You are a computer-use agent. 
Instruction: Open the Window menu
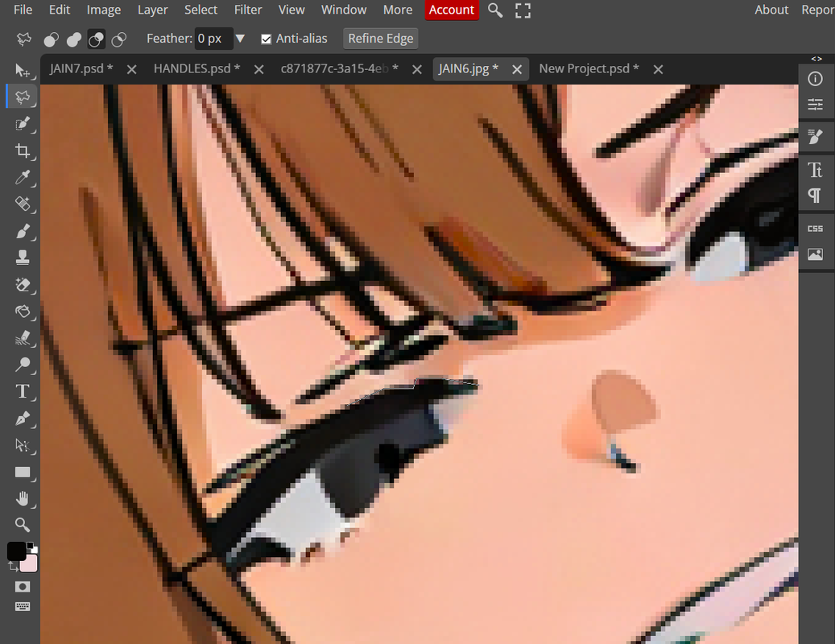pos(344,10)
